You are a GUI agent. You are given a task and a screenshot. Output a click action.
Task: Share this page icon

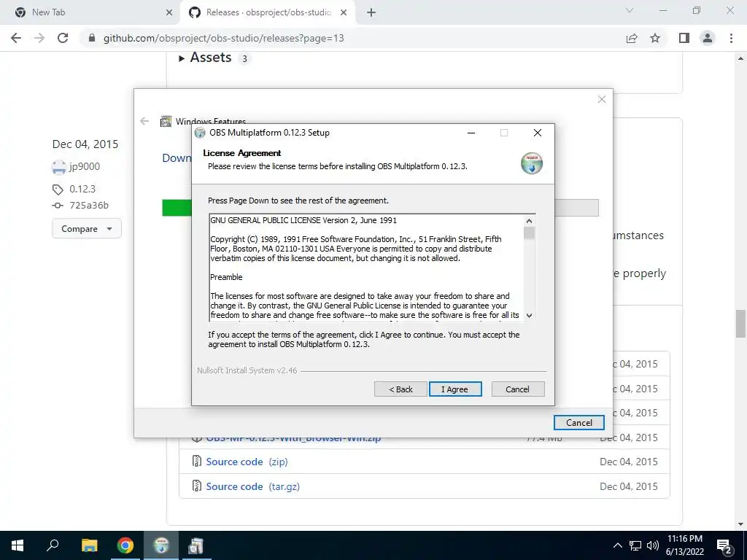pos(632,38)
